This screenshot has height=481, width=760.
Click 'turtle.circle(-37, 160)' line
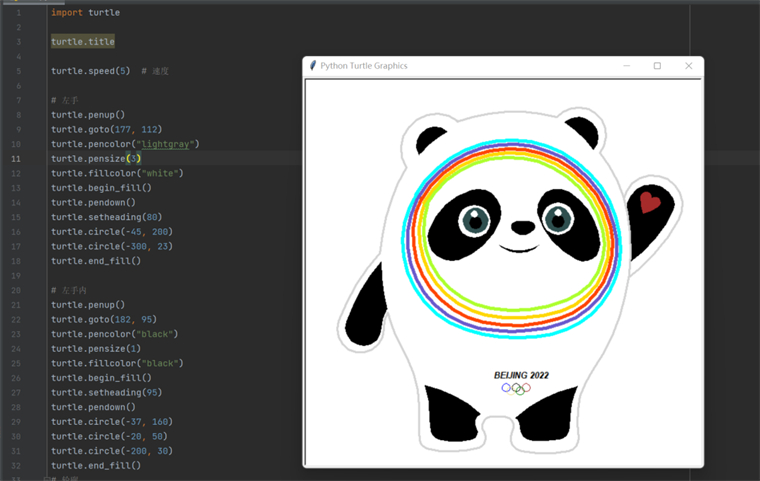coord(112,422)
